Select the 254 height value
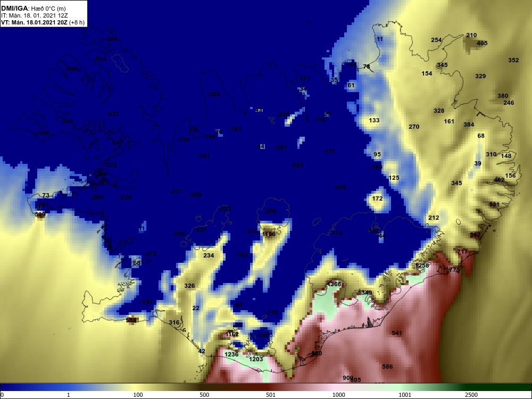 436,40
